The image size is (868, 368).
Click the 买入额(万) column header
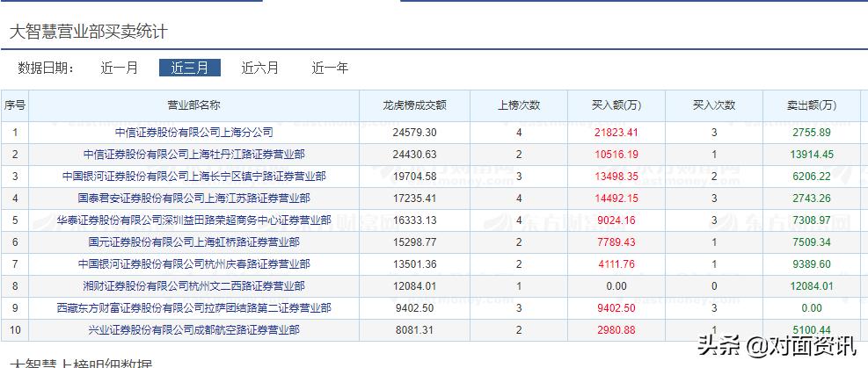(616, 105)
